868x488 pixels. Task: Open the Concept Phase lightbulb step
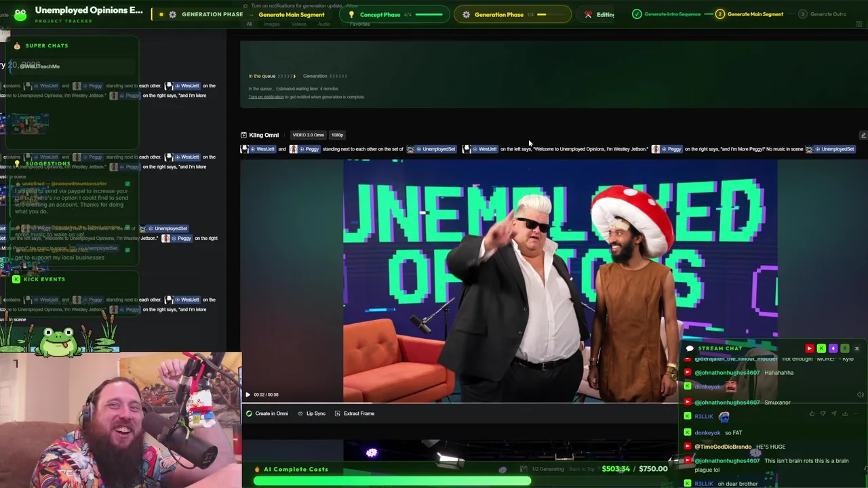[x=351, y=14]
